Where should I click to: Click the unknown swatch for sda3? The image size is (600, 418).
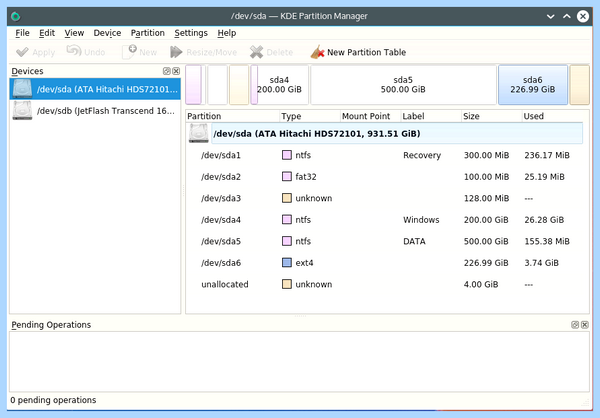coord(287,198)
